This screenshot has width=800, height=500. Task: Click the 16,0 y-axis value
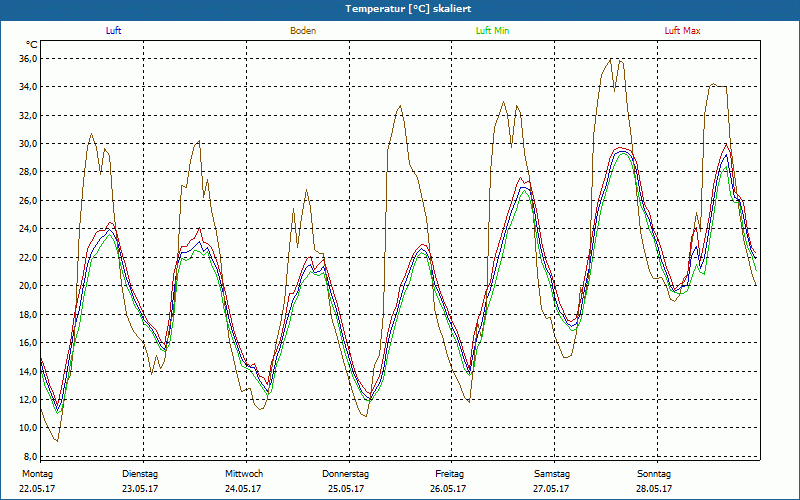click(x=29, y=342)
